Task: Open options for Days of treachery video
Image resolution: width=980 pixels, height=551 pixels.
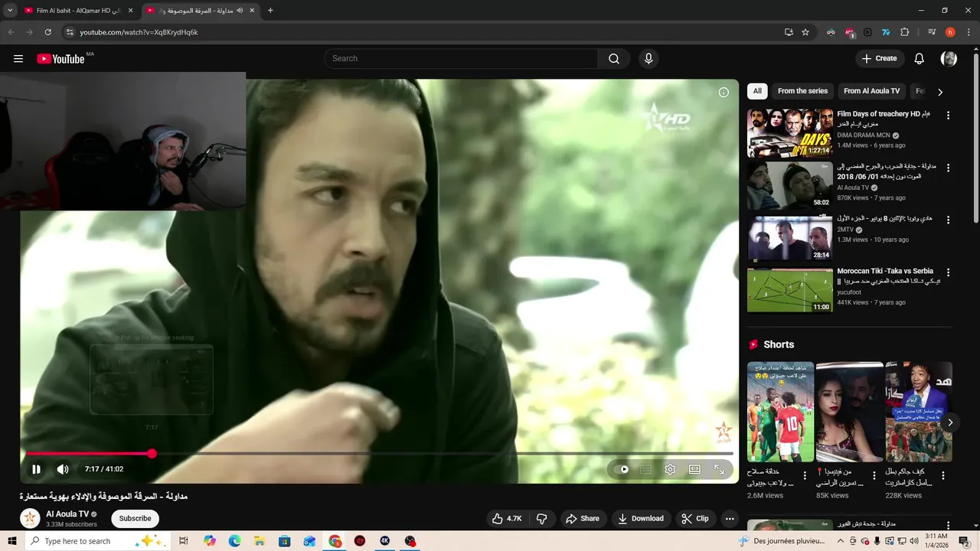Action: click(x=948, y=116)
